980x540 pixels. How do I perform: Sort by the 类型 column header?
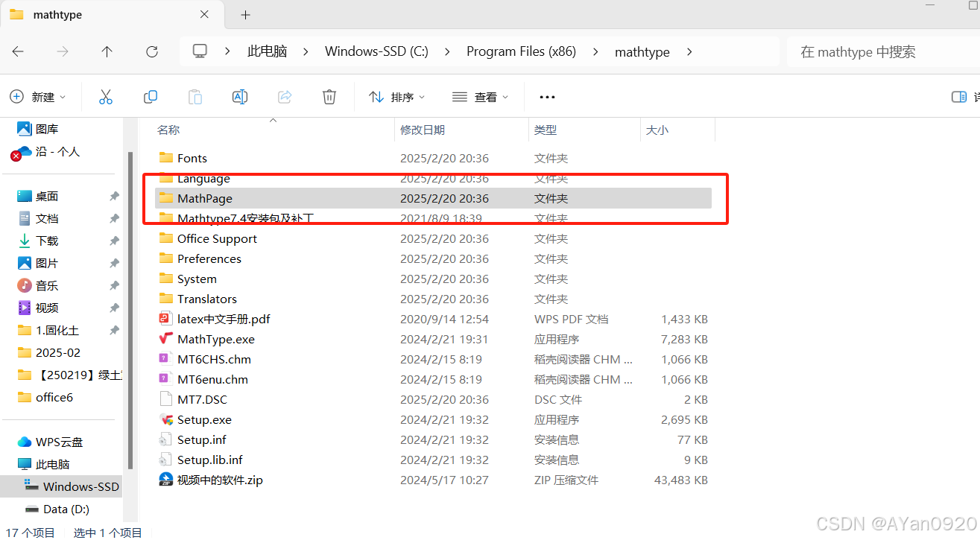(x=546, y=130)
